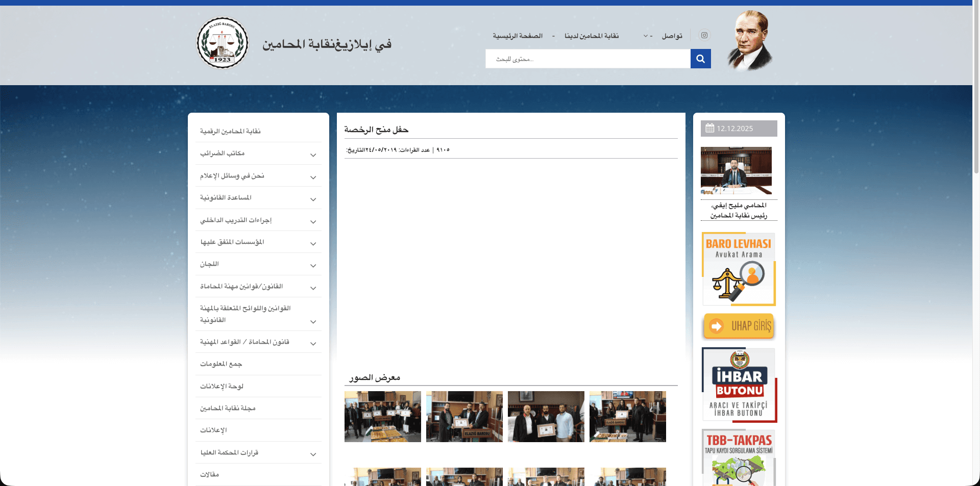Open the TBB-TAKPAS banner

point(739,457)
